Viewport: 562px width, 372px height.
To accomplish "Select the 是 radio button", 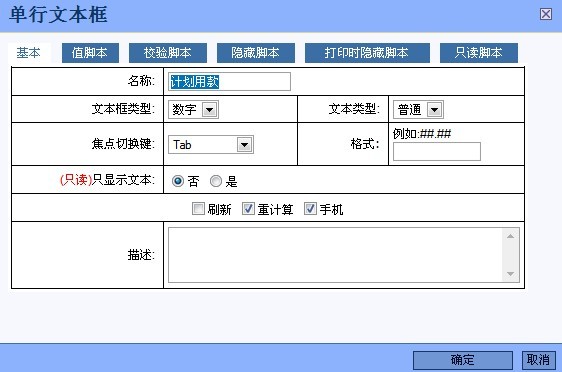I will coord(216,181).
